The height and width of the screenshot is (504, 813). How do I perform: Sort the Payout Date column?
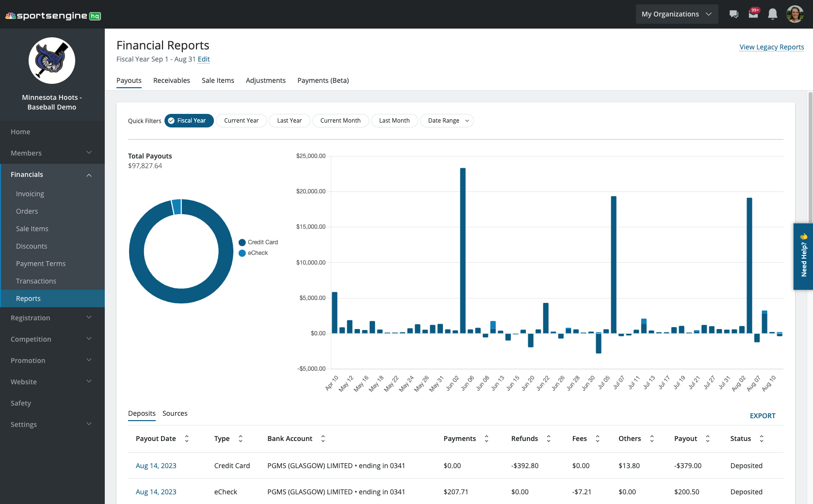(187, 439)
